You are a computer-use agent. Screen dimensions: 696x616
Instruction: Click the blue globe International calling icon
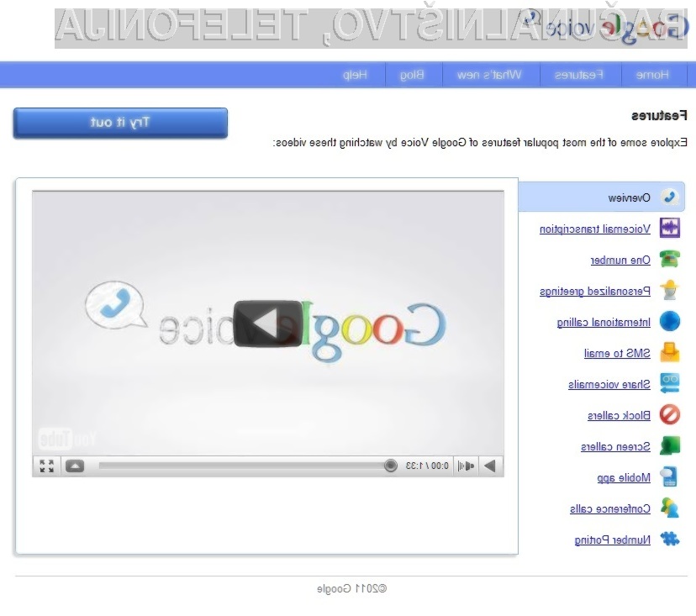669,321
